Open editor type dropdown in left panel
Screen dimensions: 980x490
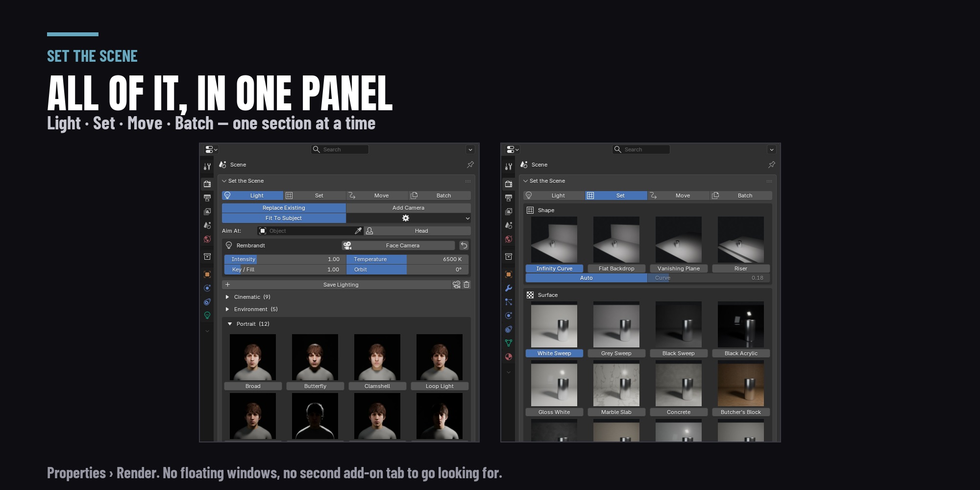[211, 149]
